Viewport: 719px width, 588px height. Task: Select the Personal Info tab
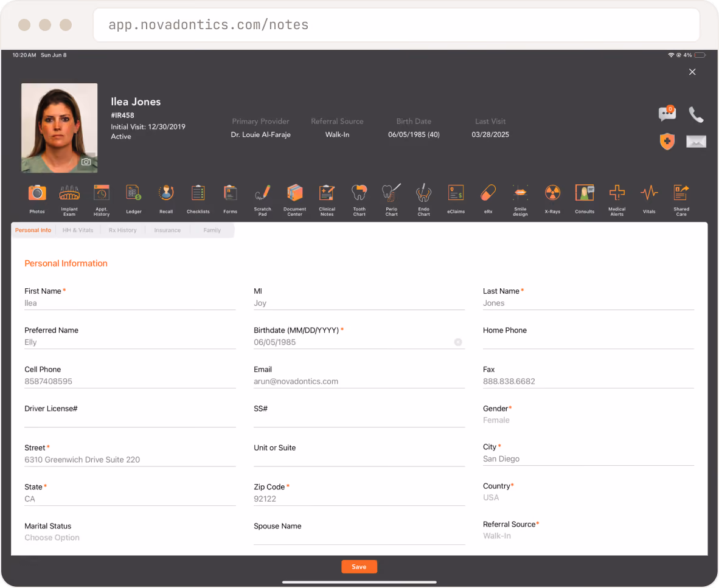point(33,230)
